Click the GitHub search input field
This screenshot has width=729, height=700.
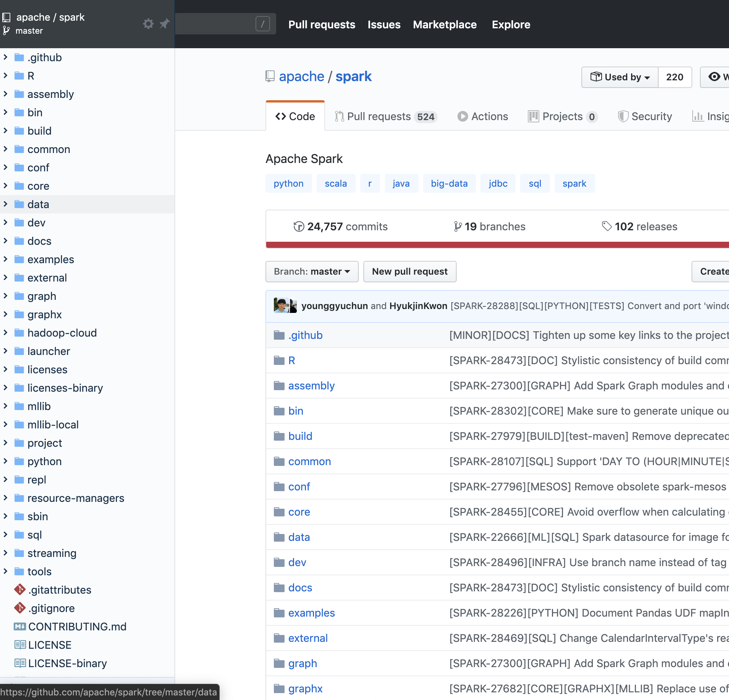226,24
